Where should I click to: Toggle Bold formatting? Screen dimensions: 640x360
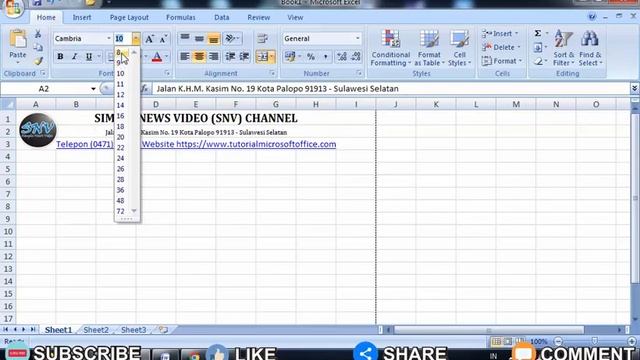pyautogui.click(x=60, y=57)
